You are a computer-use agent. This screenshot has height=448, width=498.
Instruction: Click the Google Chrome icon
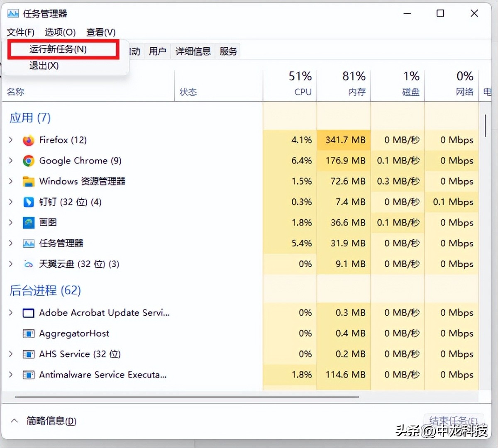tap(28, 161)
